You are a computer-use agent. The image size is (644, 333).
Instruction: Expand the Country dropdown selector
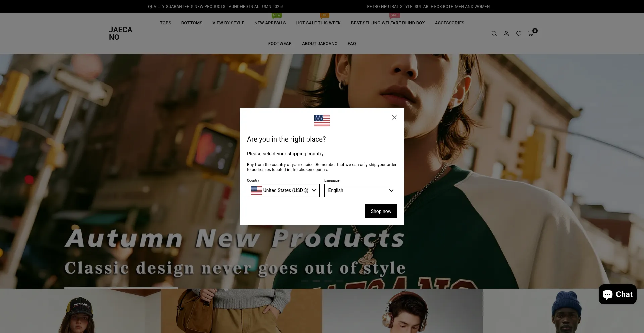[283, 190]
